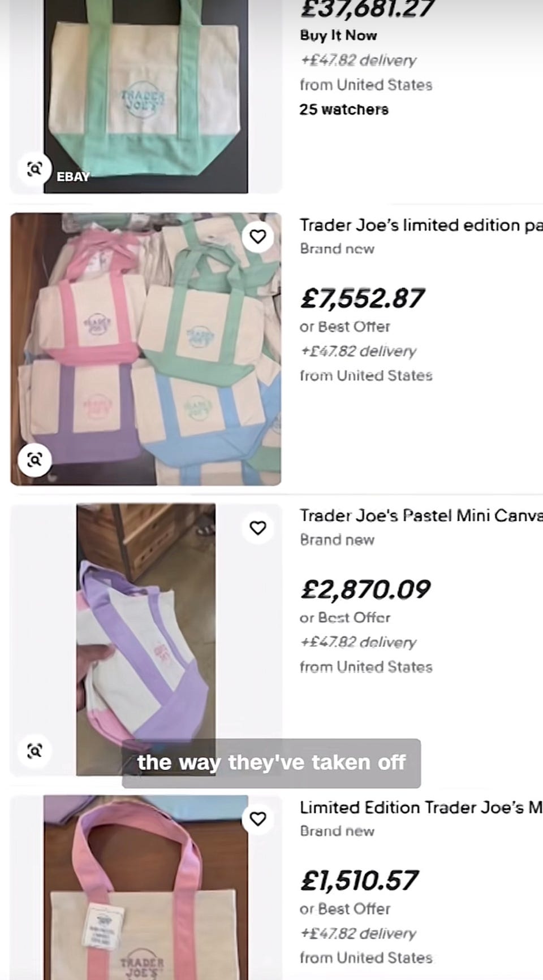Toggle the heart on the £2,870.09 listing
Viewport: 543px width, 980px height.
258,528
